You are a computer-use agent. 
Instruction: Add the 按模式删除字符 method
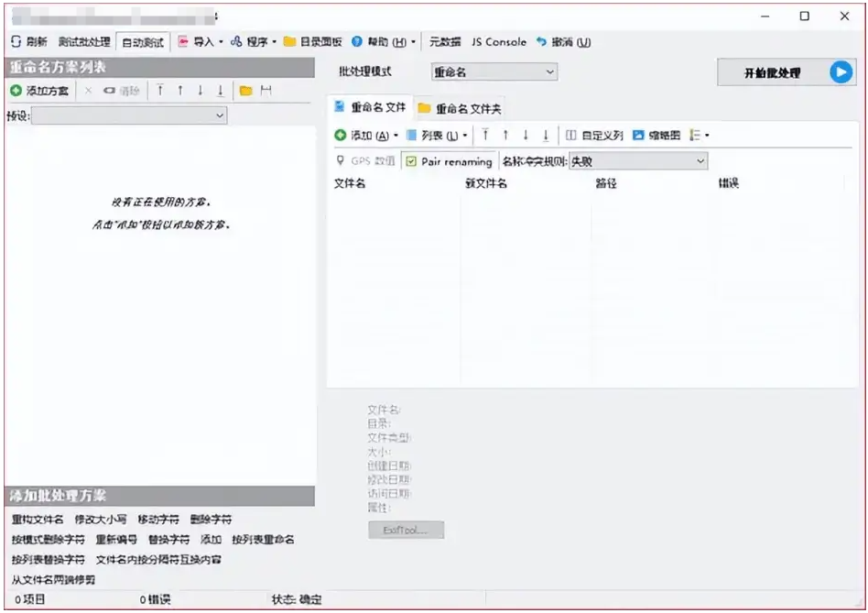(49, 540)
